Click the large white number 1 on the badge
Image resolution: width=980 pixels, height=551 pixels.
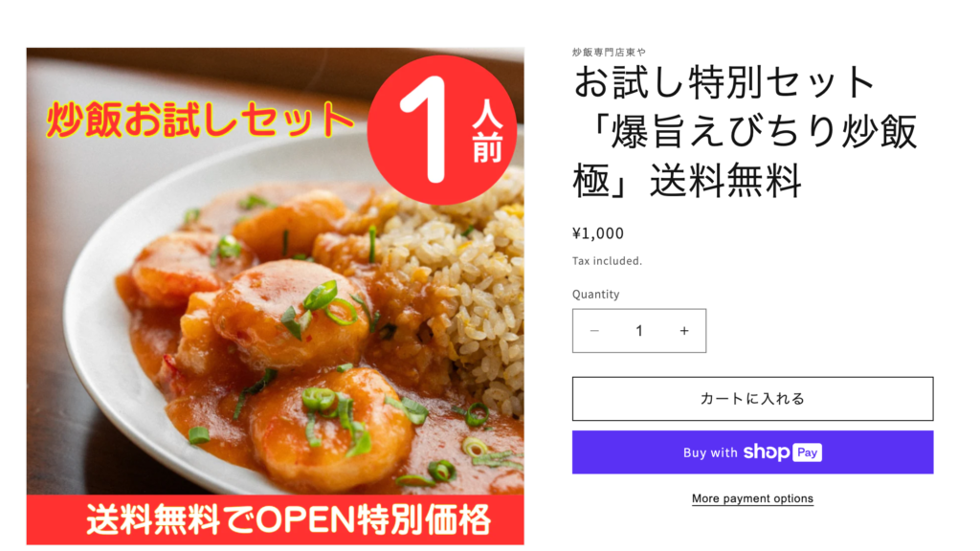click(x=423, y=130)
